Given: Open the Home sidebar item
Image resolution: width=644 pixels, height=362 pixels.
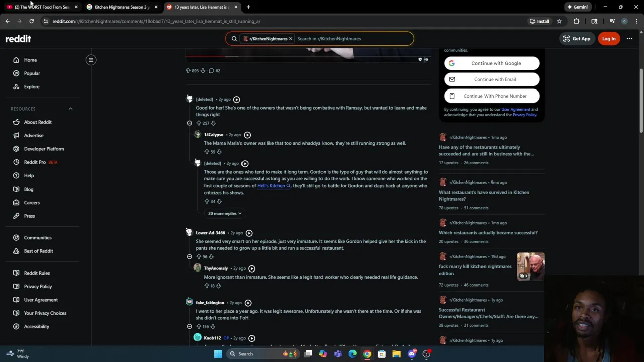Looking at the screenshot, I should [30, 60].
